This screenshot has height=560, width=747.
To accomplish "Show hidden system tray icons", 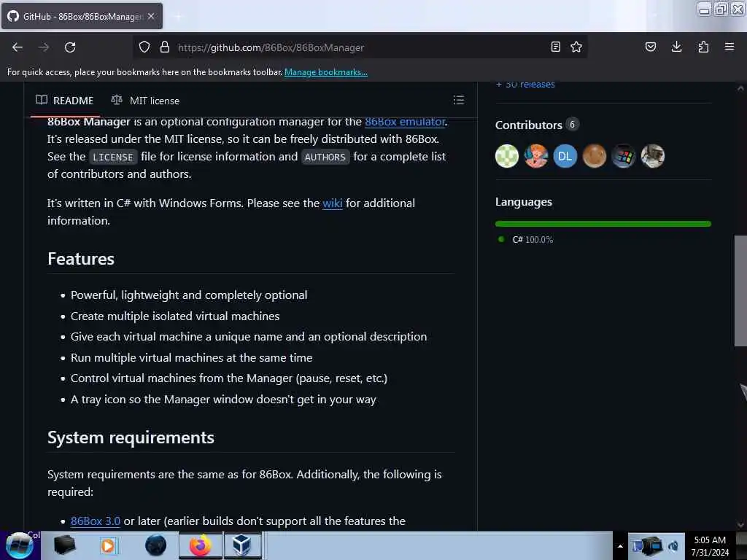I will pos(620,546).
